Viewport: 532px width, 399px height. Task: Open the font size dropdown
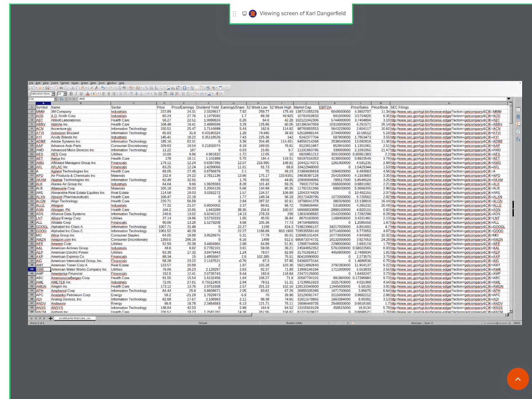coord(65,94)
